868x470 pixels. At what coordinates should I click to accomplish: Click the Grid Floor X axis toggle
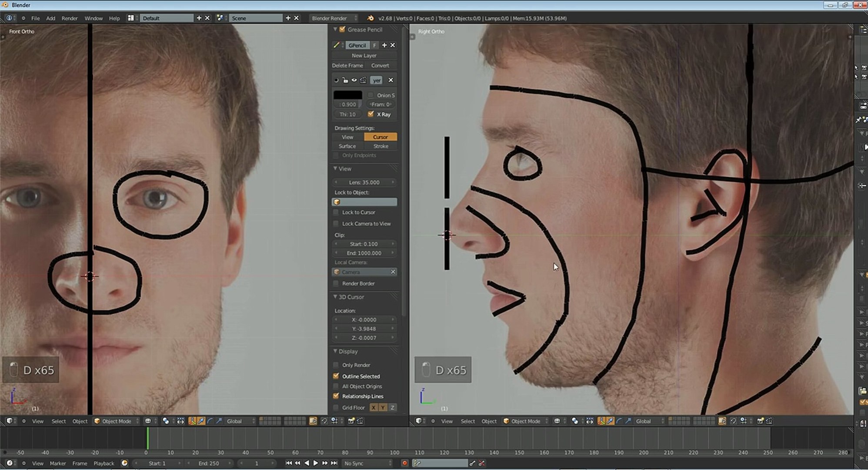[x=373, y=408]
